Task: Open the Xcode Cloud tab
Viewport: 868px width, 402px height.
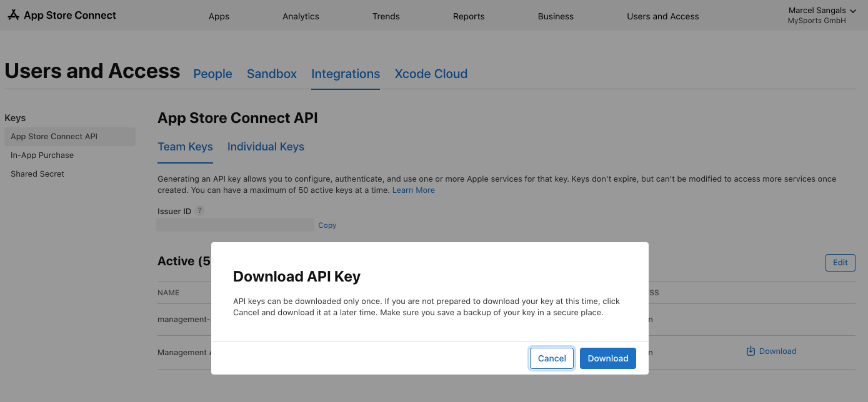Action: [x=431, y=74]
